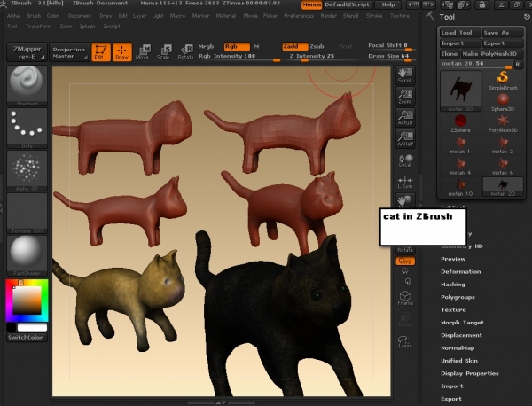Screen dimensions: 532x406
Task: Enable Scale mode with S icon
Action: click(x=164, y=52)
